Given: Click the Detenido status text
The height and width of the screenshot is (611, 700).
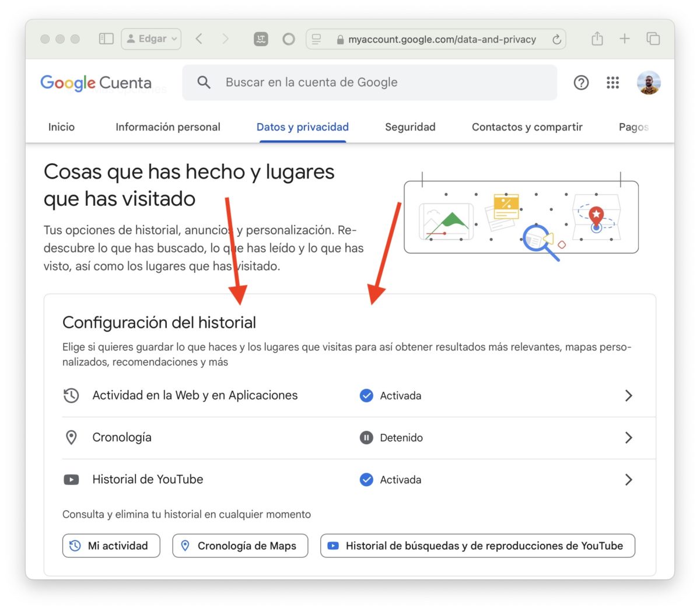Looking at the screenshot, I should point(401,438).
